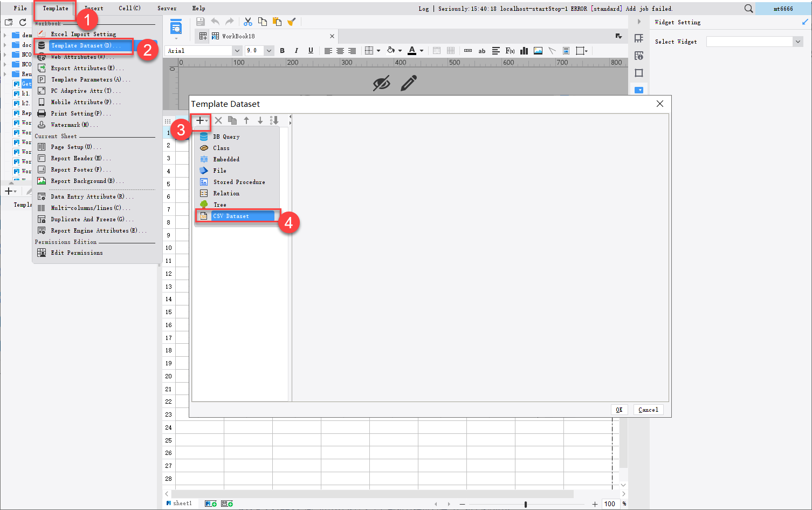Image resolution: width=812 pixels, height=510 pixels.
Task: Open the Select Widget combo box
Action: [754, 42]
